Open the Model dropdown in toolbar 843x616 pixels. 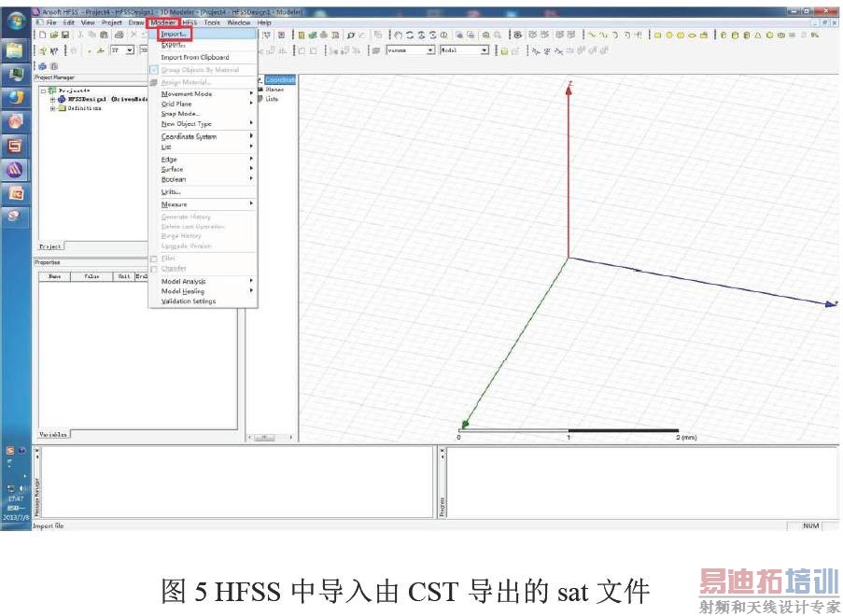tap(484, 50)
